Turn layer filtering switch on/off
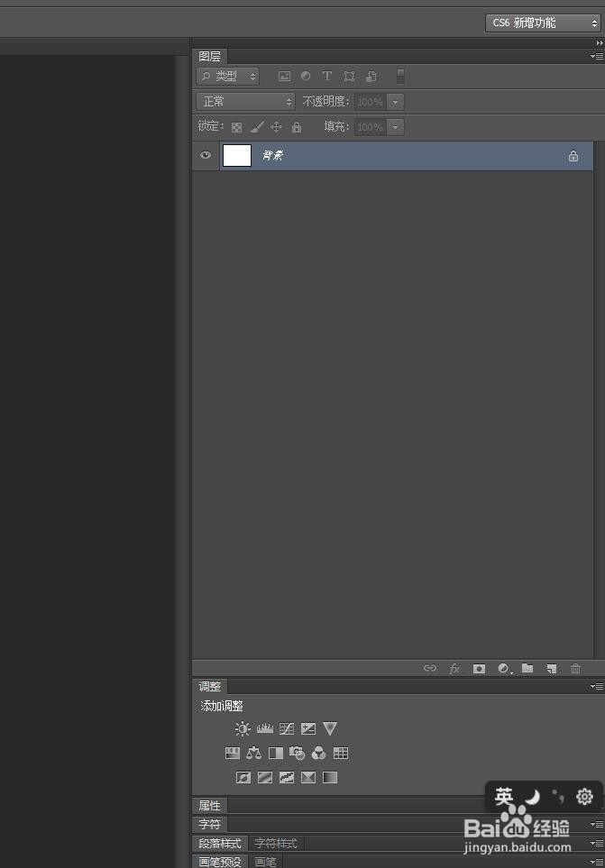This screenshot has width=605, height=868. tap(400, 77)
